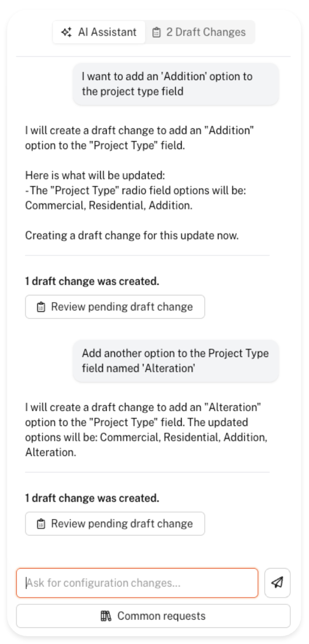The image size is (309, 644).
Task: Click the first '1 draft change was created' notice
Action: click(x=92, y=281)
